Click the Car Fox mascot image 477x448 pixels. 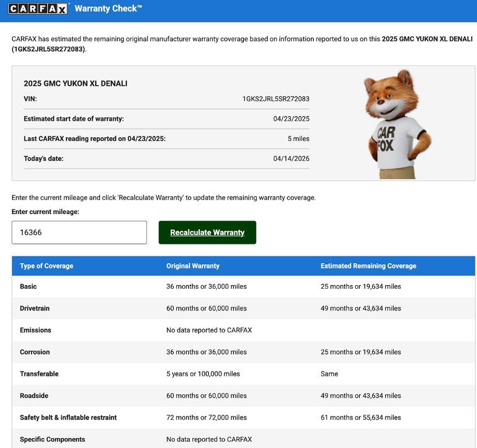tap(397, 124)
